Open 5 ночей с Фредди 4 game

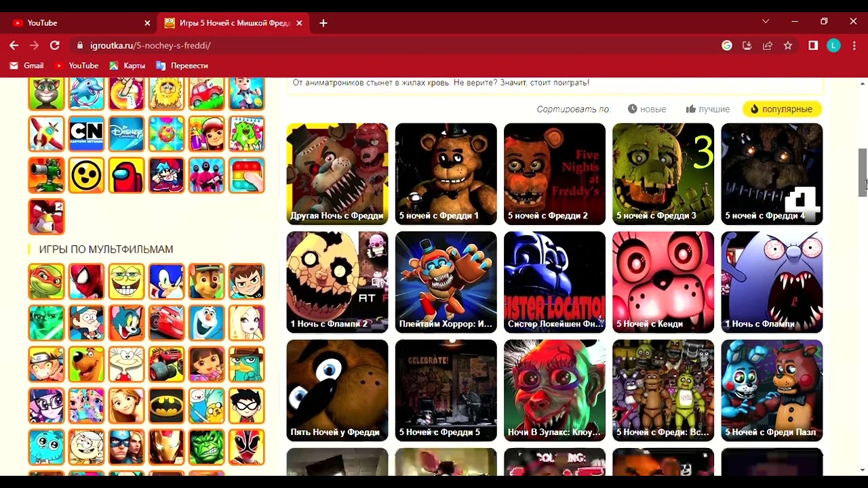tap(772, 174)
